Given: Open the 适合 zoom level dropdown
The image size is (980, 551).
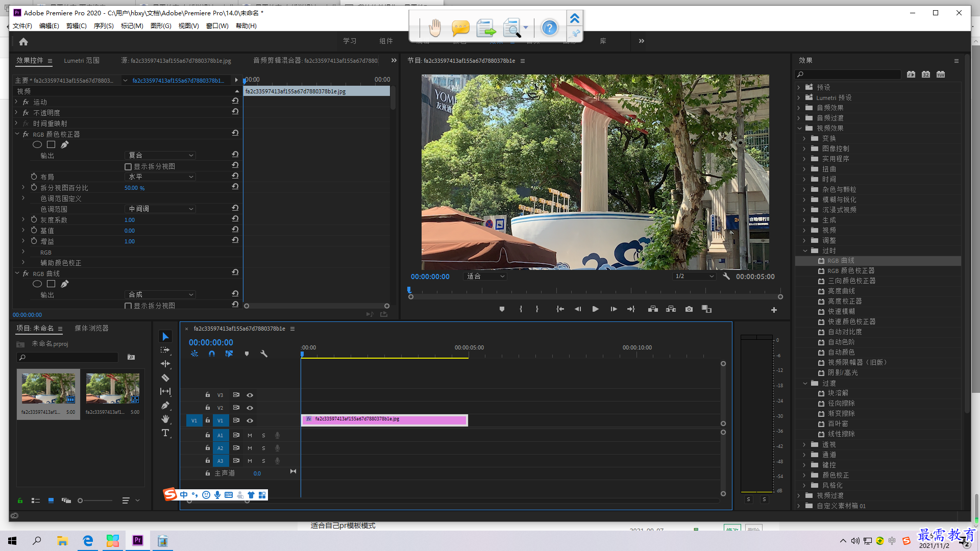Looking at the screenshot, I should click(485, 276).
